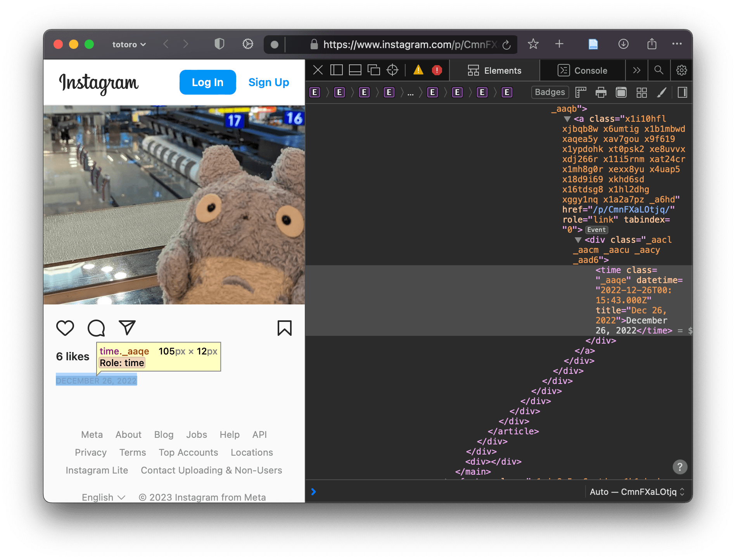Open the Instagram Lite footer link

[x=97, y=470]
